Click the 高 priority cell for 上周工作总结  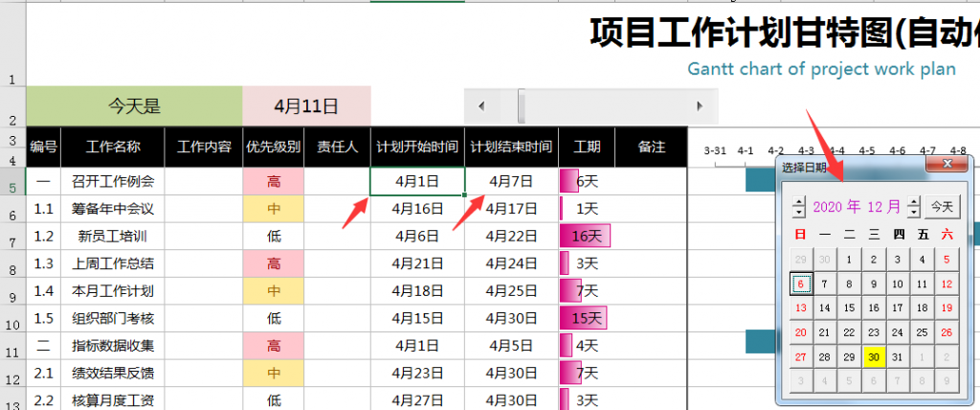tap(273, 263)
